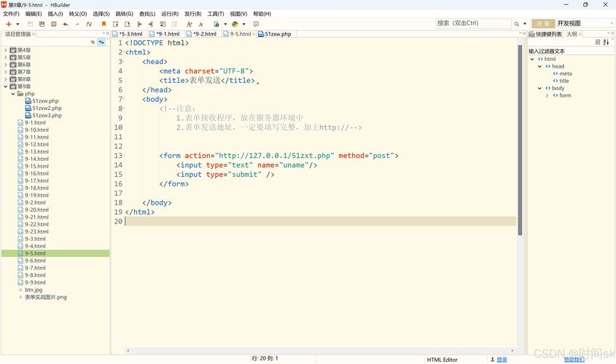Expand the 第4章 project folder
616x364 pixels.
pyautogui.click(x=6, y=50)
